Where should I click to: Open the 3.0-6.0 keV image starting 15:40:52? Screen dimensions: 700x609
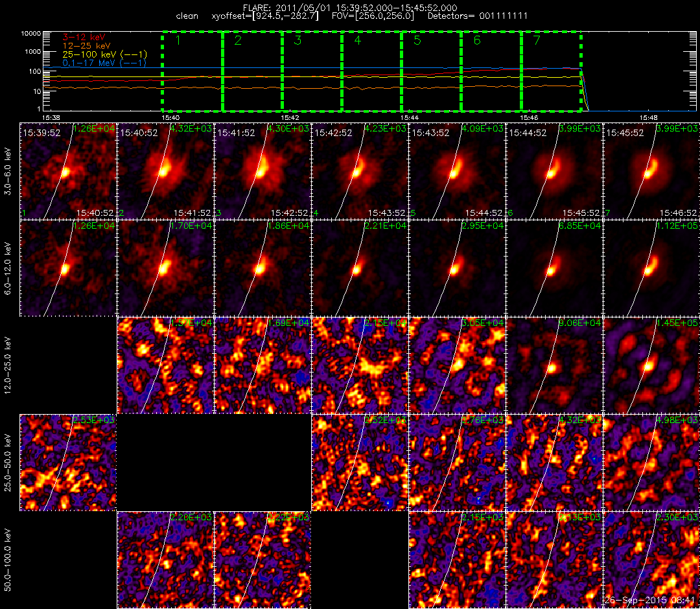(x=166, y=171)
